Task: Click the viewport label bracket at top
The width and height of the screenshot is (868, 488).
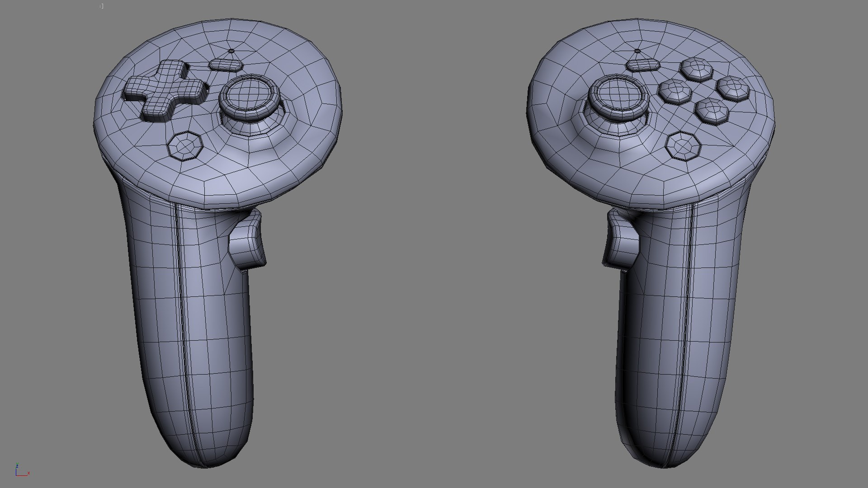Action: [x=101, y=6]
